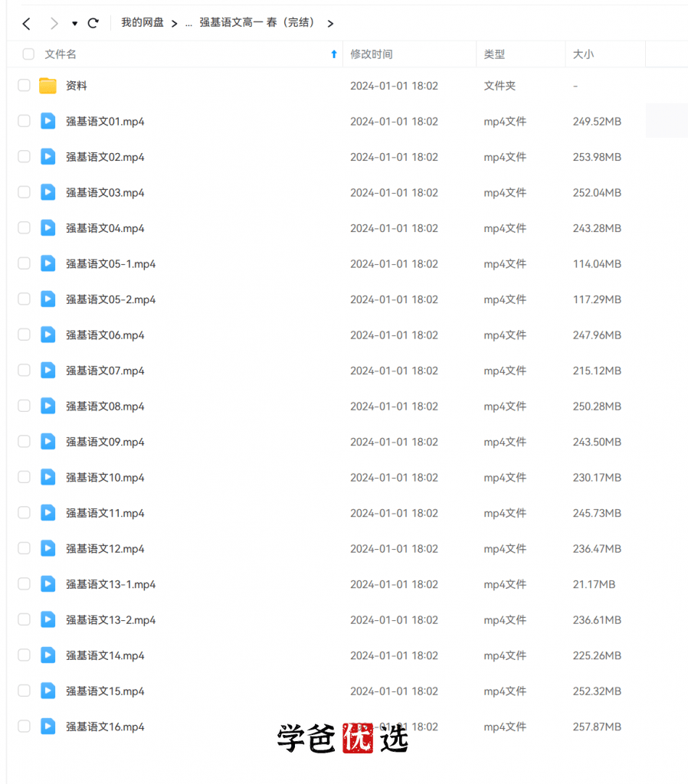Open the file name 强基语文10.mp4
The image size is (688, 784).
[105, 478]
